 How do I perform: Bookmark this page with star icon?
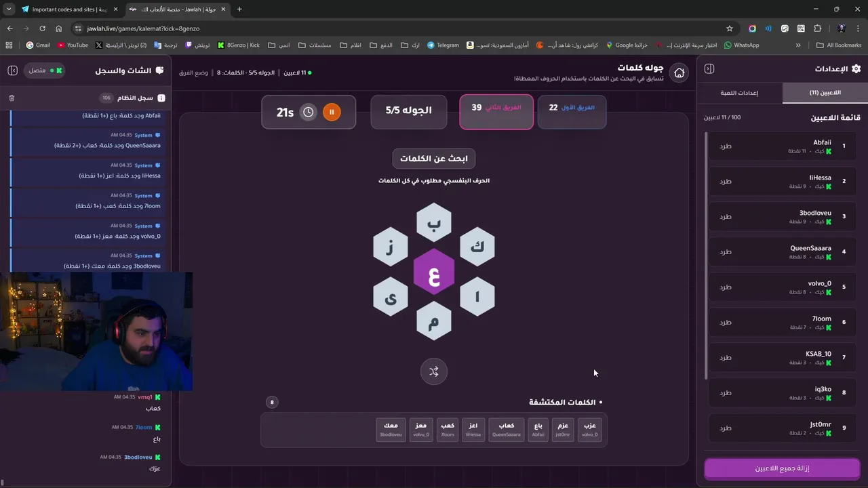coord(730,28)
